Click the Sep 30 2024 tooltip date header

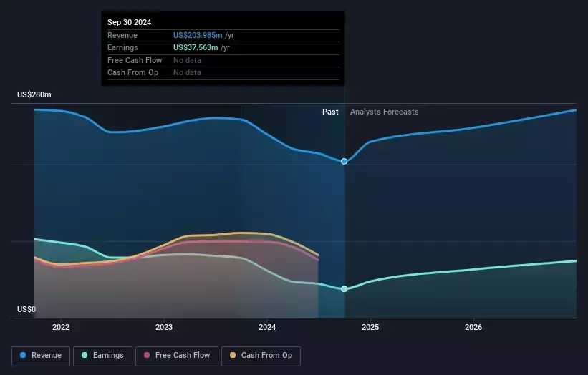[130, 22]
